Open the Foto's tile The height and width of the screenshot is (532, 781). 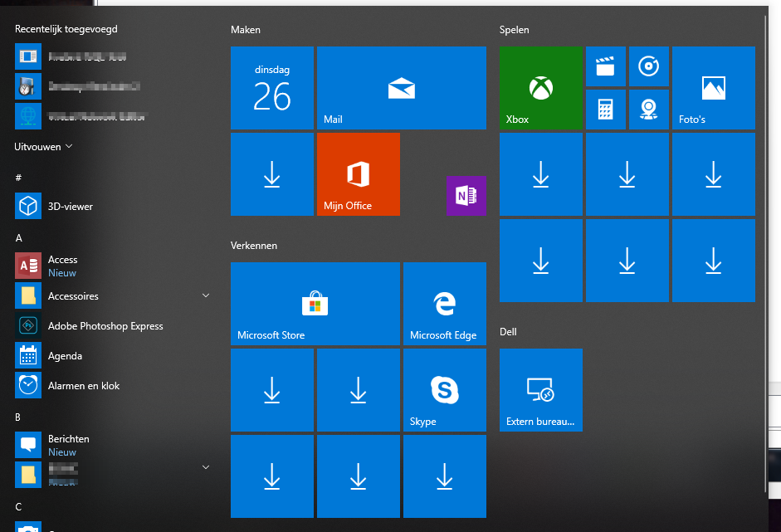tap(714, 88)
